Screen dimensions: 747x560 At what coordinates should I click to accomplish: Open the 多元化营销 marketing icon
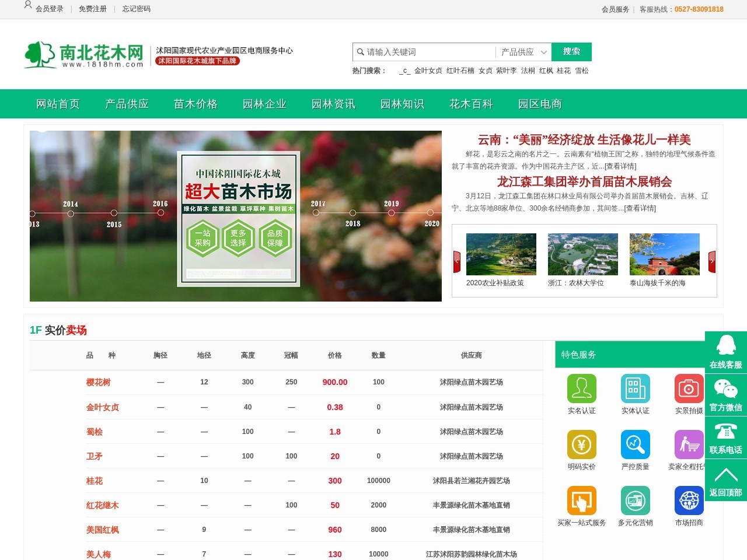click(635, 499)
